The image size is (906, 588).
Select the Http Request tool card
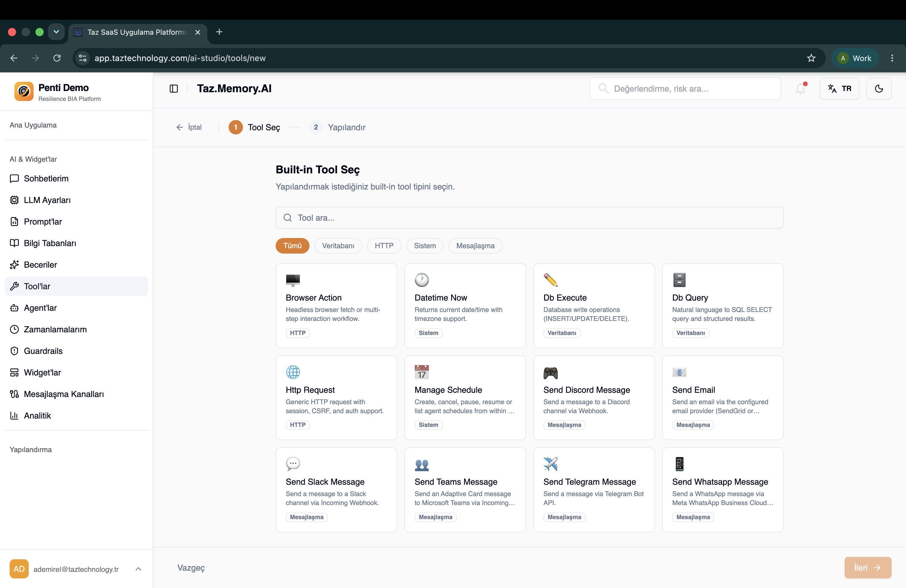pos(336,398)
